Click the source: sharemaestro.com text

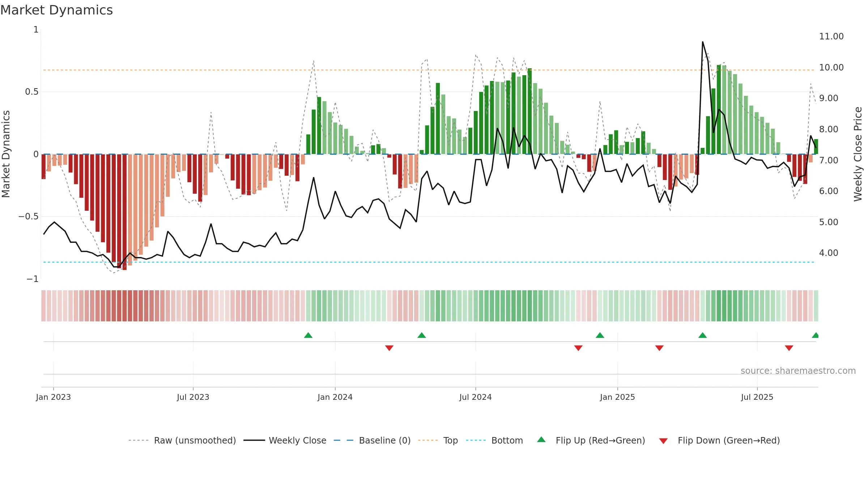pyautogui.click(x=798, y=371)
